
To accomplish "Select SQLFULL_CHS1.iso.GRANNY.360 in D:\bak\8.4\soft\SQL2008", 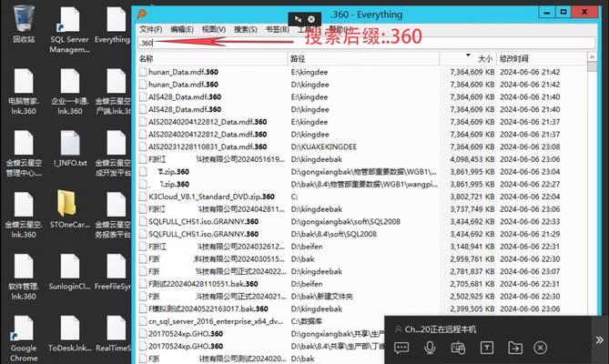I will coord(203,234).
